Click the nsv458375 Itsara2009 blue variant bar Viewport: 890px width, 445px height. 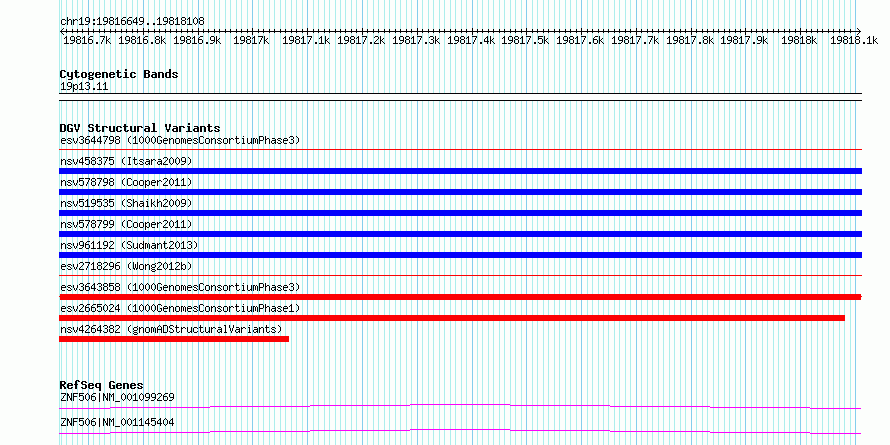(x=460, y=171)
